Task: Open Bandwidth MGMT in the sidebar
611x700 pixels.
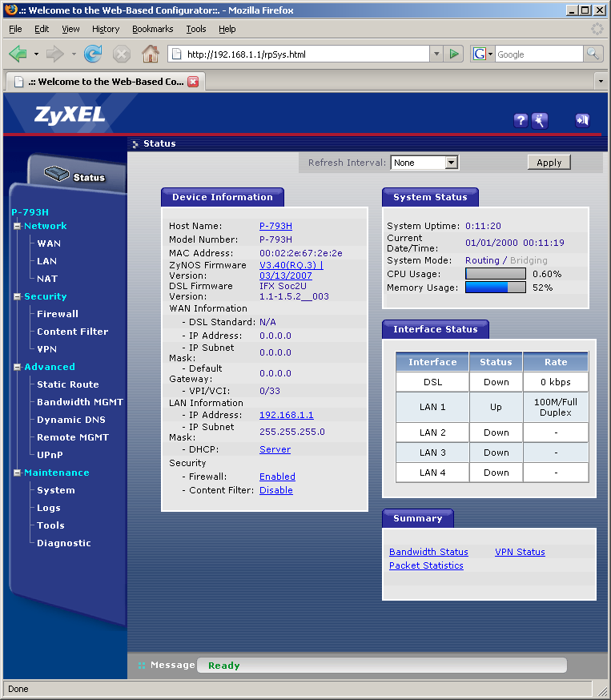Action: [80, 402]
